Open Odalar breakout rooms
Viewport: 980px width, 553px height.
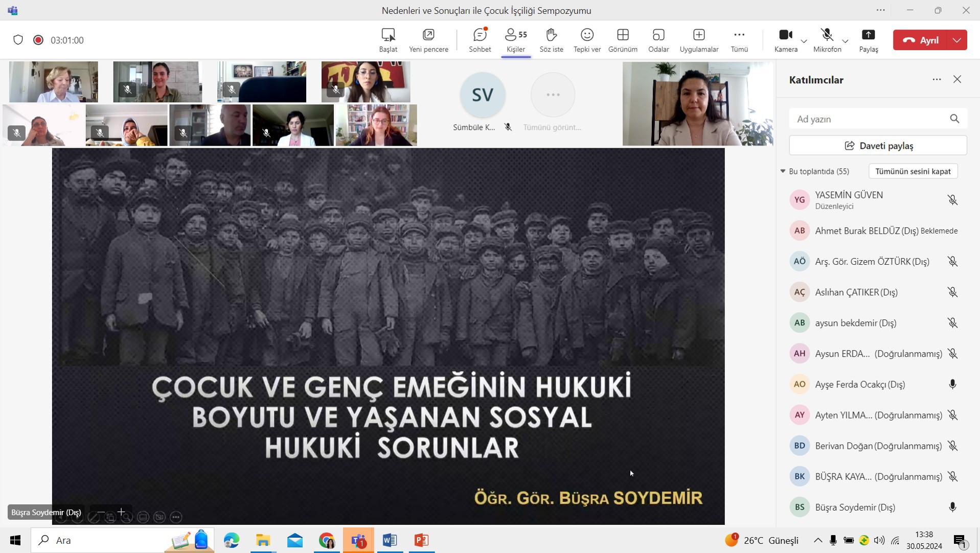point(658,40)
